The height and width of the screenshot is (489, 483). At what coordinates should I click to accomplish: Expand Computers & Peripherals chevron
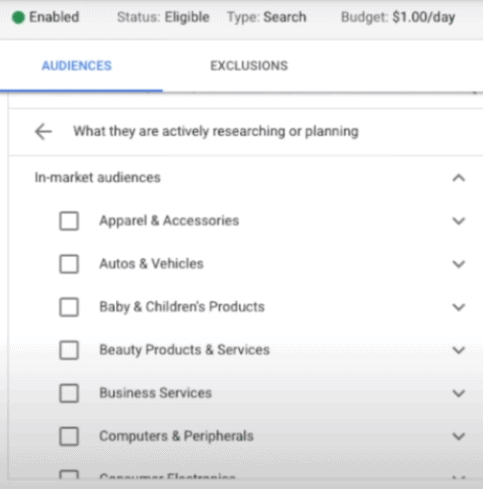point(459,436)
